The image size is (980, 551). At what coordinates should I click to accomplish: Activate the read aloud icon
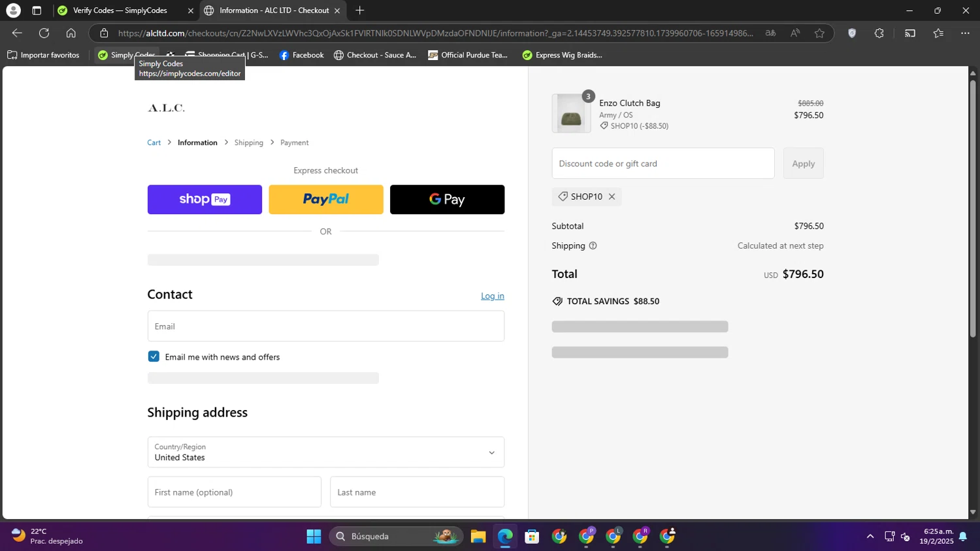pos(795,33)
